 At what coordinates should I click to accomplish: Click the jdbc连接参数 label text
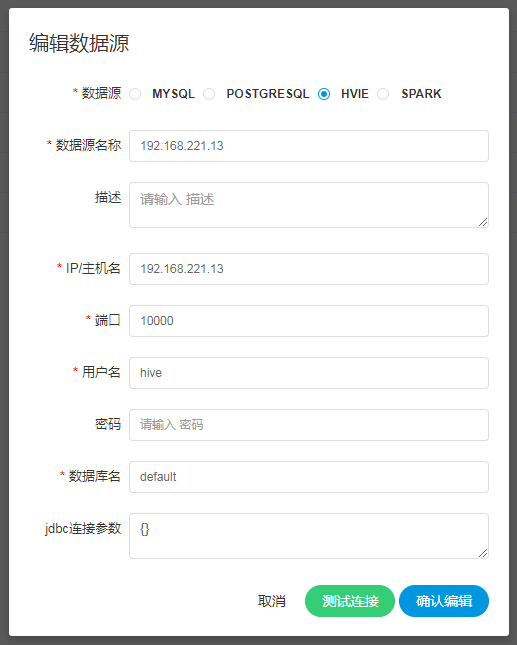click(83, 528)
